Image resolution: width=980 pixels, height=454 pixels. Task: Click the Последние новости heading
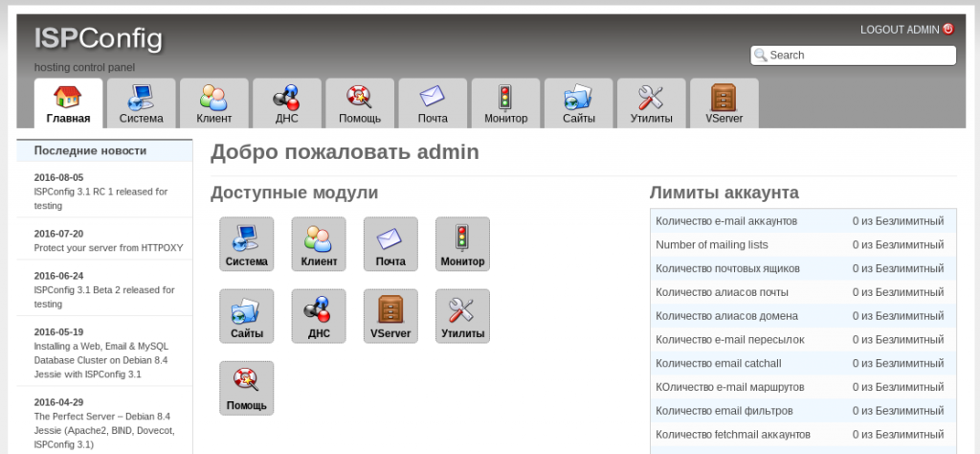(x=90, y=150)
